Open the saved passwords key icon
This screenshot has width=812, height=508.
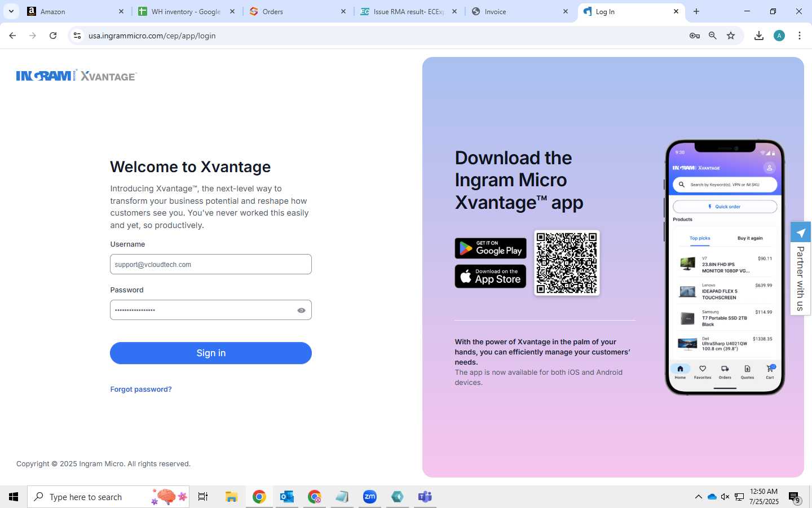pyautogui.click(x=695, y=36)
